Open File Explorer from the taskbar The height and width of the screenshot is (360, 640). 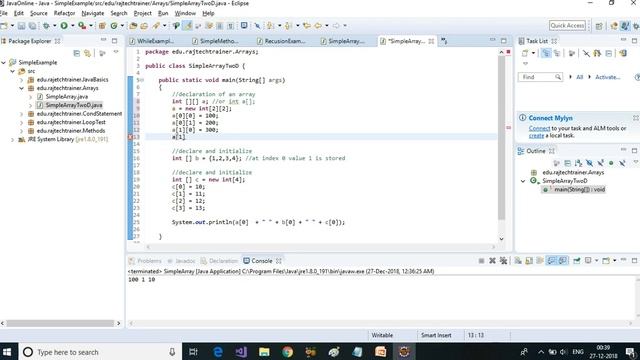pyautogui.click(x=264, y=352)
